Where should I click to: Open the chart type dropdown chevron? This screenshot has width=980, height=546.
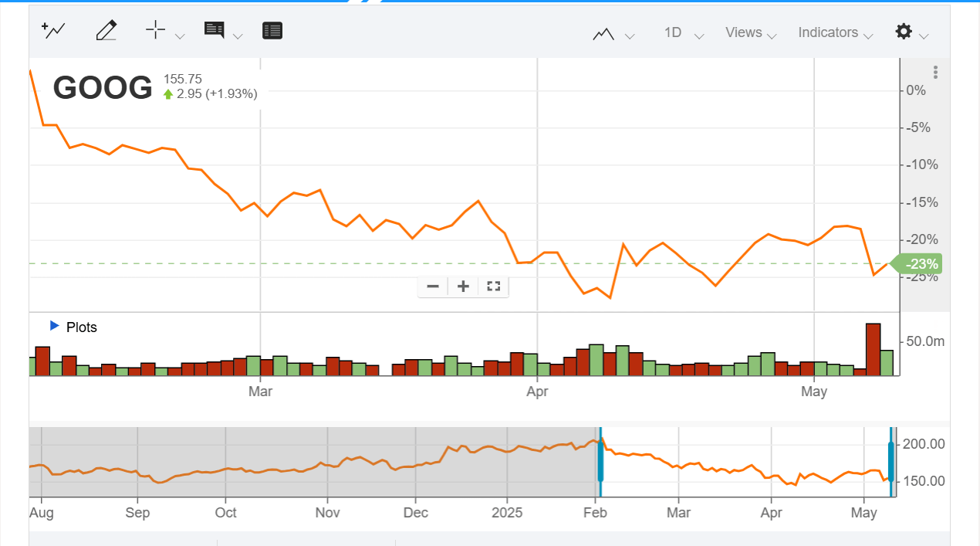pyautogui.click(x=630, y=36)
